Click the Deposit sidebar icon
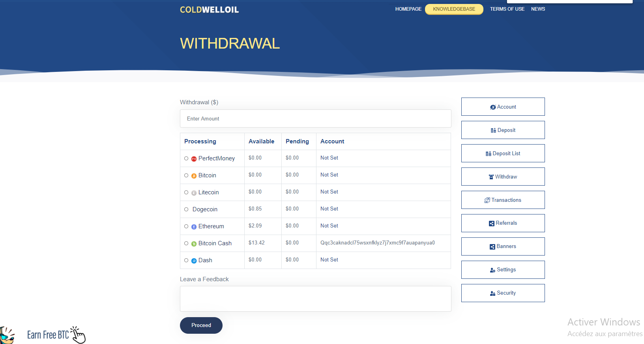This screenshot has height=344, width=644. [x=493, y=130]
